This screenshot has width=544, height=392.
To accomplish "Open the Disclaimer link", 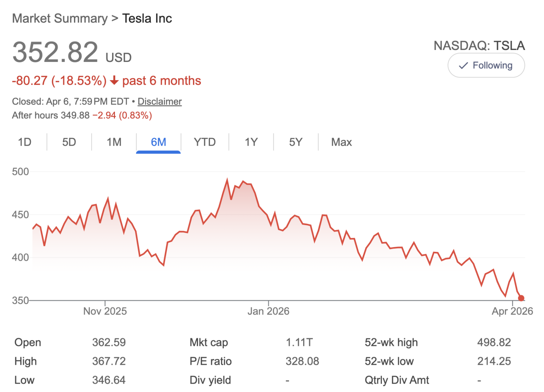I will (160, 101).
